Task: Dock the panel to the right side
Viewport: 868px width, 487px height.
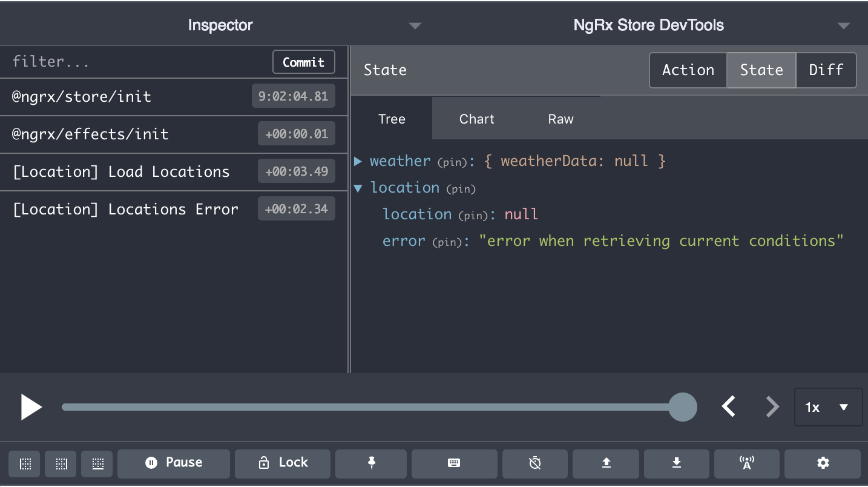Action: (x=61, y=463)
